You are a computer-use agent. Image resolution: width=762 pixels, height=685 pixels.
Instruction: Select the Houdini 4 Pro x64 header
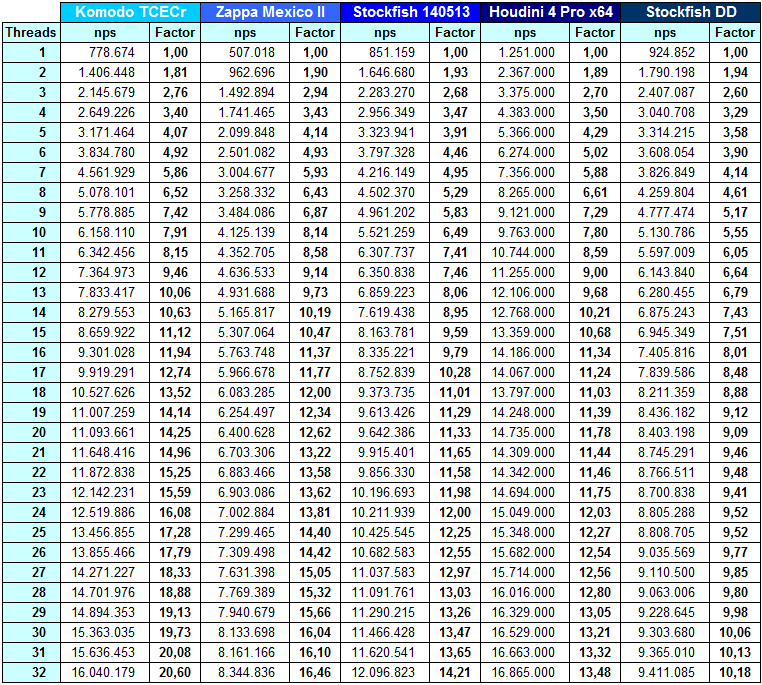[x=550, y=12]
